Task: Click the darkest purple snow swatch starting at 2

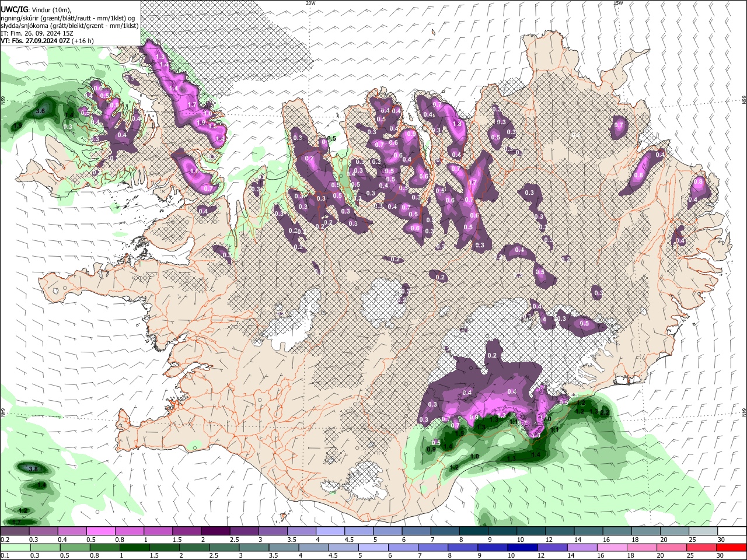Action: (215, 531)
